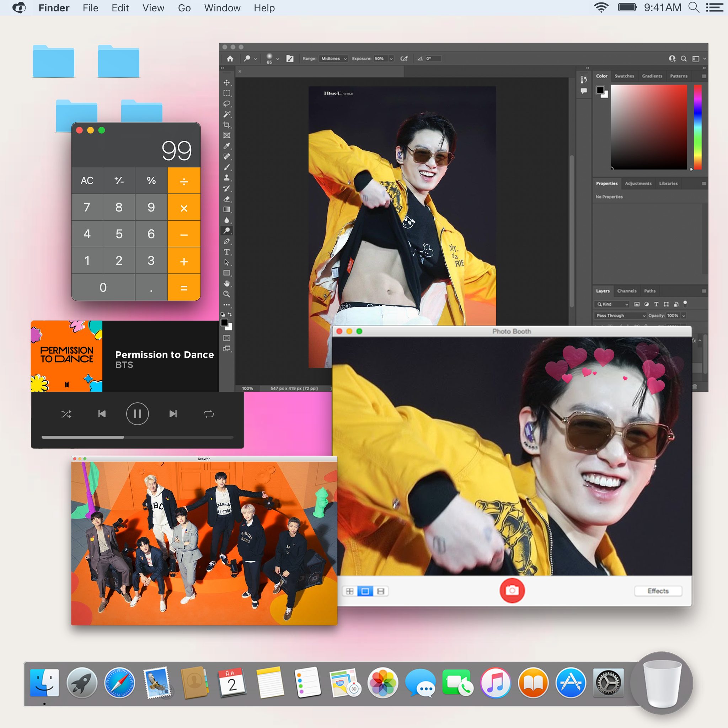Viewport: 728px width, 728px height.
Task: Open the Exposure percentage dropdown
Action: click(x=382, y=59)
